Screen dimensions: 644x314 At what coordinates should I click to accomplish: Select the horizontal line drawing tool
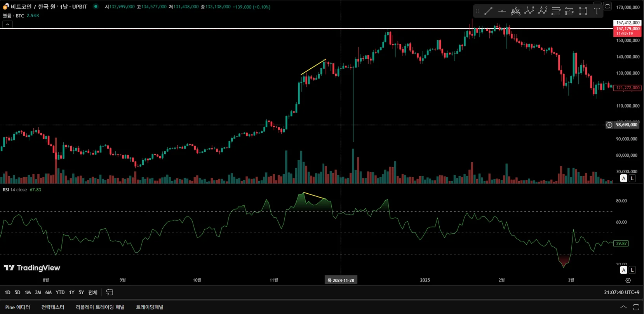point(502,11)
